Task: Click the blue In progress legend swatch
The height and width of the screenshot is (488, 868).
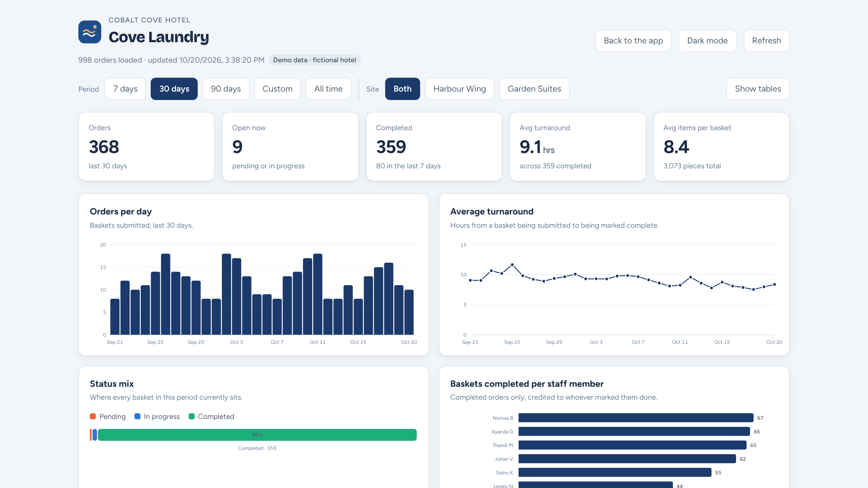Action: [137, 417]
